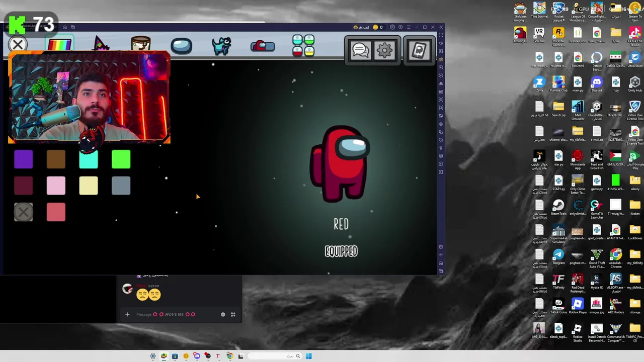
Task: Select the Search.zip desktop file
Action: tap(558, 109)
